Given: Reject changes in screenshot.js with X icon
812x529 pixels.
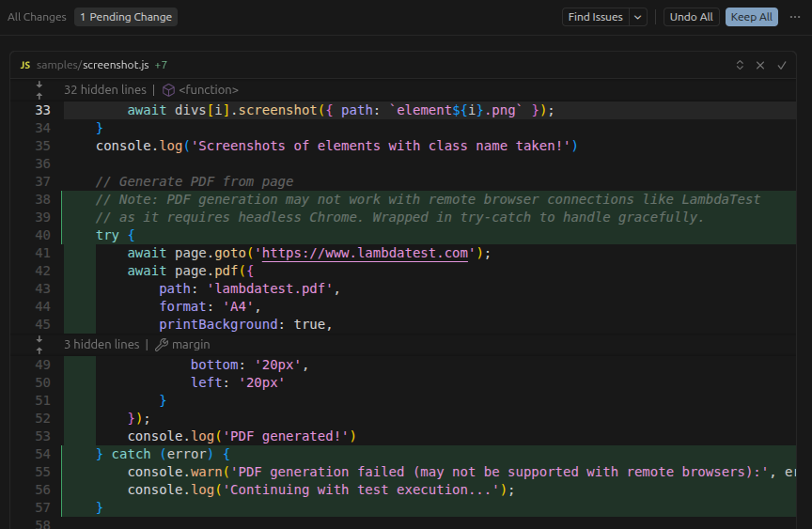Looking at the screenshot, I should [760, 65].
